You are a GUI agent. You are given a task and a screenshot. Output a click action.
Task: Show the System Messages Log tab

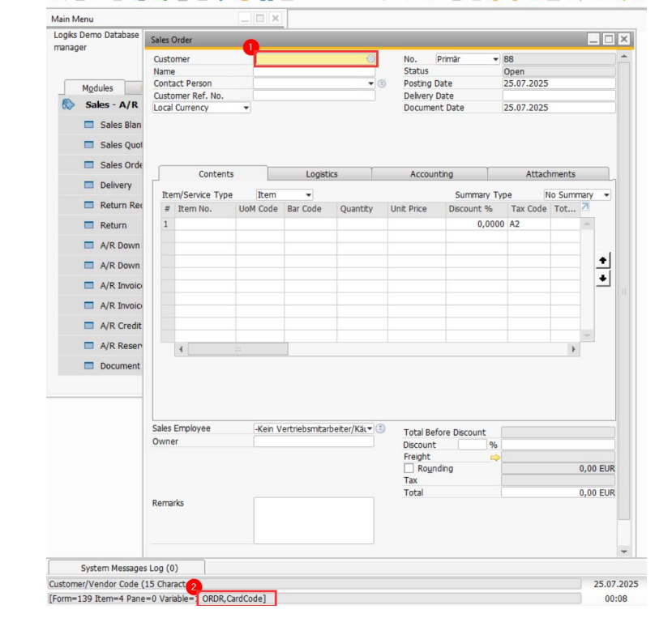point(128,568)
